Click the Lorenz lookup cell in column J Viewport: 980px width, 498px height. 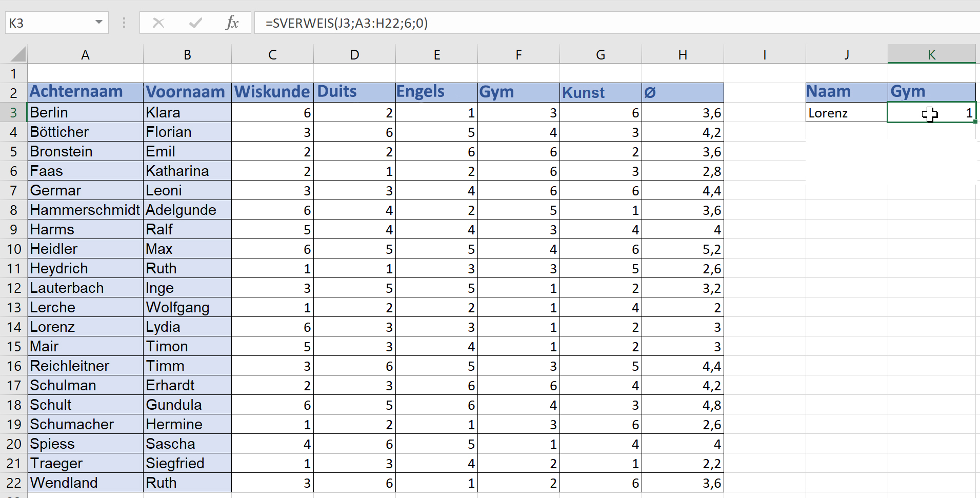click(x=847, y=112)
